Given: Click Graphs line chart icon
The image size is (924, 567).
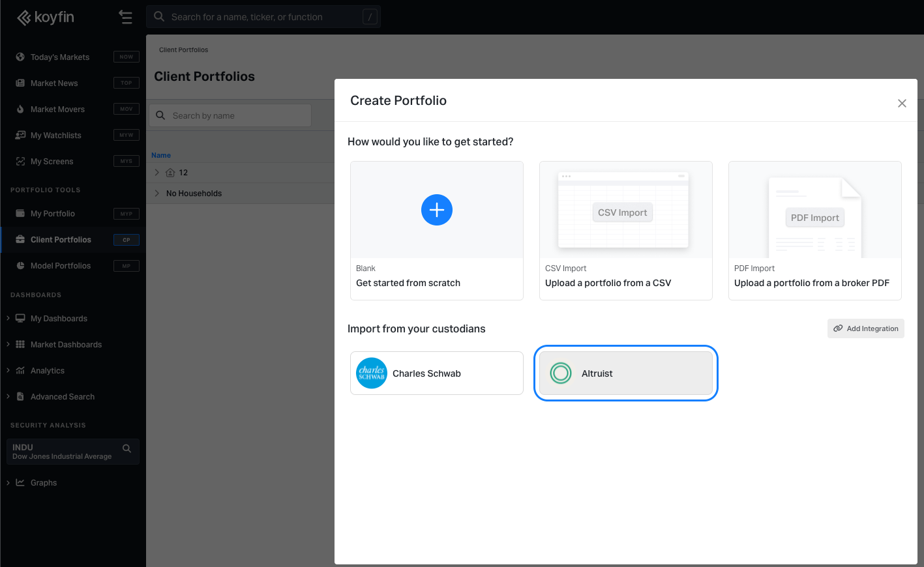Looking at the screenshot, I should tap(20, 482).
